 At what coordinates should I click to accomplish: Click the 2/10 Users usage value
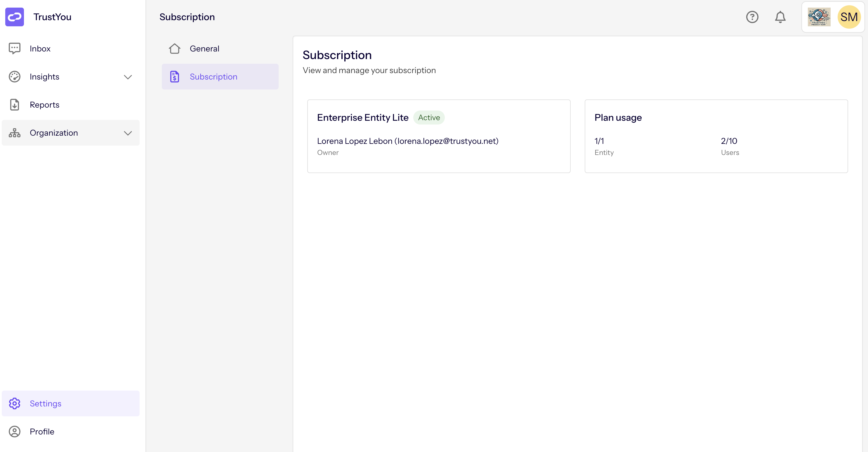tap(729, 141)
